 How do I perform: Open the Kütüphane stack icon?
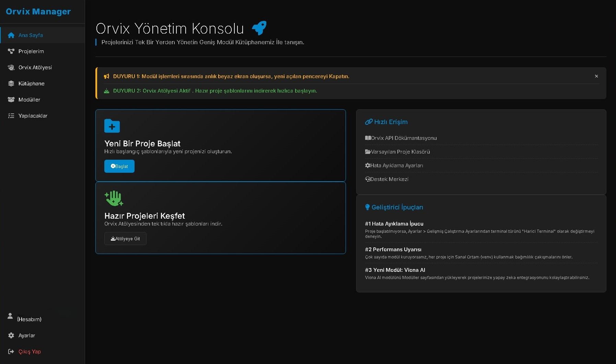pyautogui.click(x=11, y=83)
